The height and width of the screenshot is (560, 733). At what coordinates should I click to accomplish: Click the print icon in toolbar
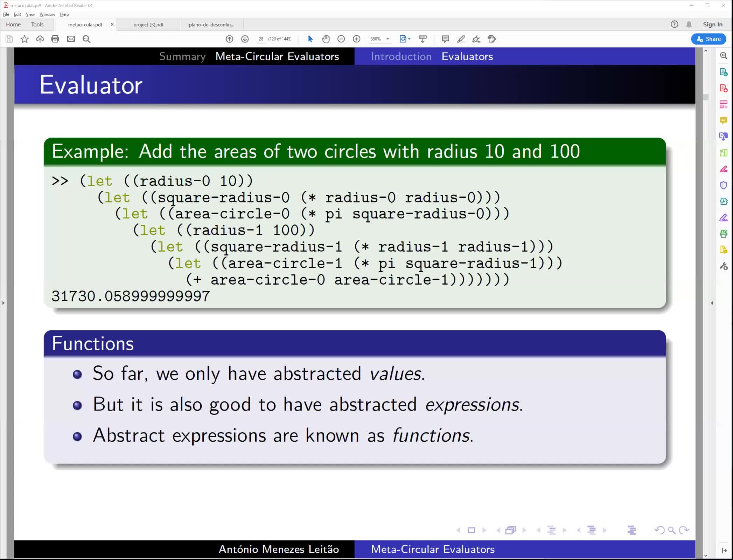click(x=55, y=39)
